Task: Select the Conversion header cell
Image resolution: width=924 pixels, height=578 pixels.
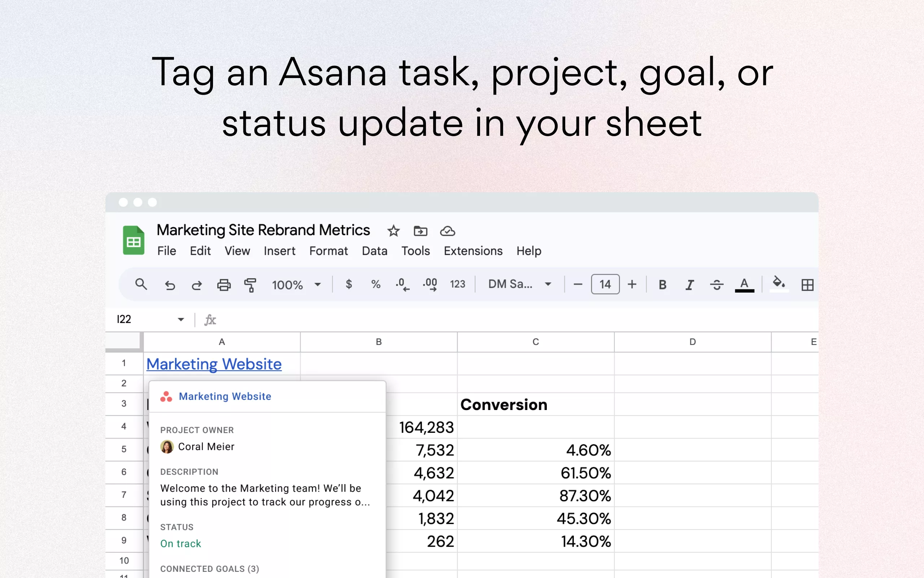Action: point(536,405)
